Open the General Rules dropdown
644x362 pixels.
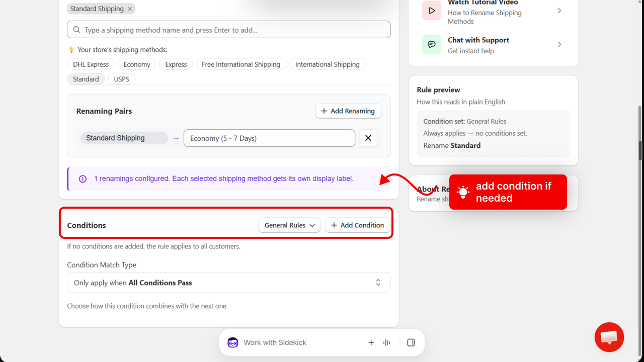[289, 225]
